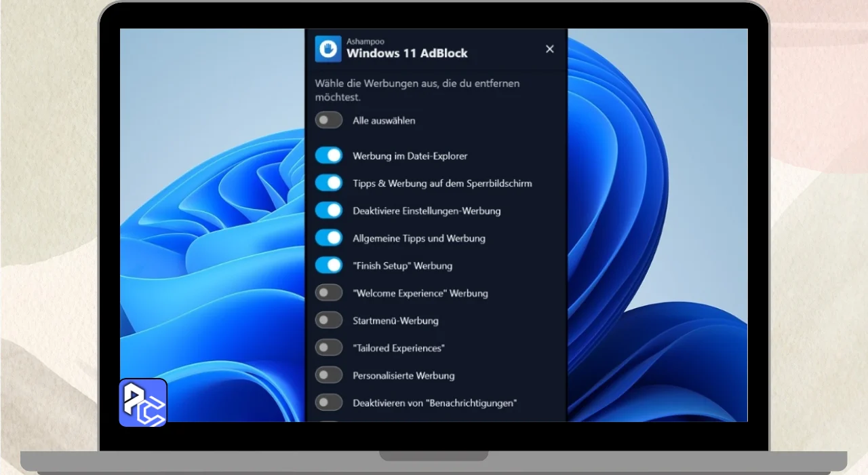Turn on Startmenü-Werbung toggle
The image size is (868, 475).
coord(329,320)
